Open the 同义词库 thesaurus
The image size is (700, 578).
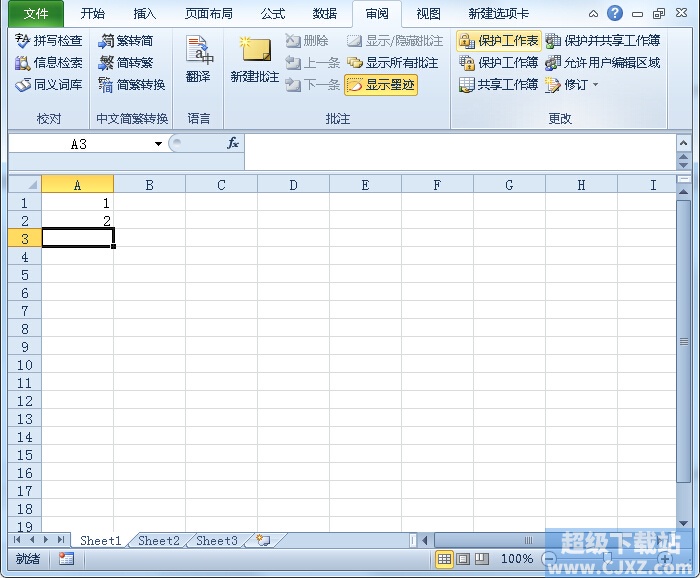coord(48,84)
